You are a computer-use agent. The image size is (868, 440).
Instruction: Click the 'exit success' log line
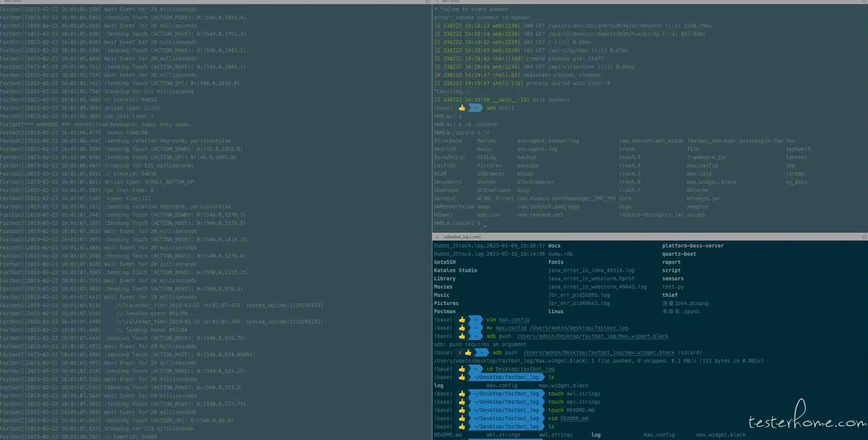(501, 100)
